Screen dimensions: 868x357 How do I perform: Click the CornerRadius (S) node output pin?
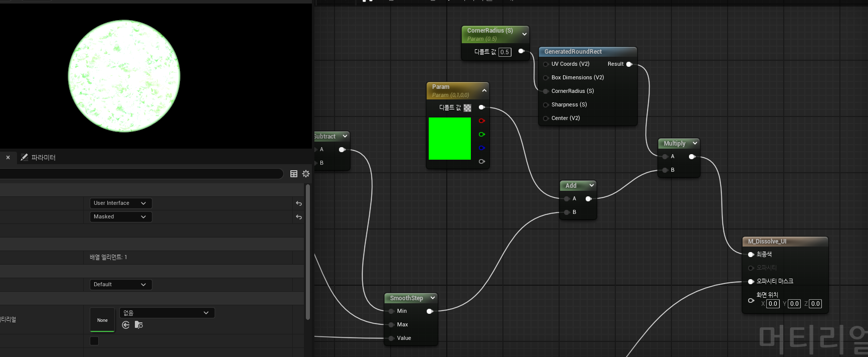pyautogui.click(x=521, y=51)
